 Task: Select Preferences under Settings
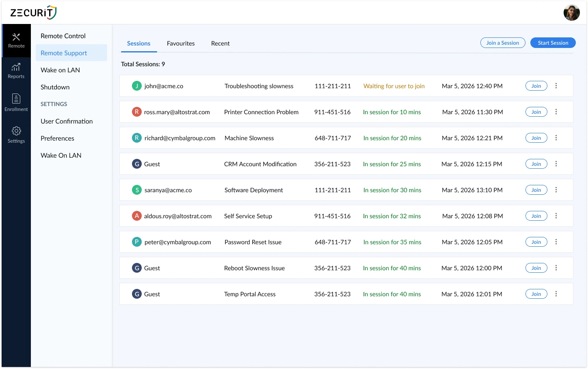point(57,138)
